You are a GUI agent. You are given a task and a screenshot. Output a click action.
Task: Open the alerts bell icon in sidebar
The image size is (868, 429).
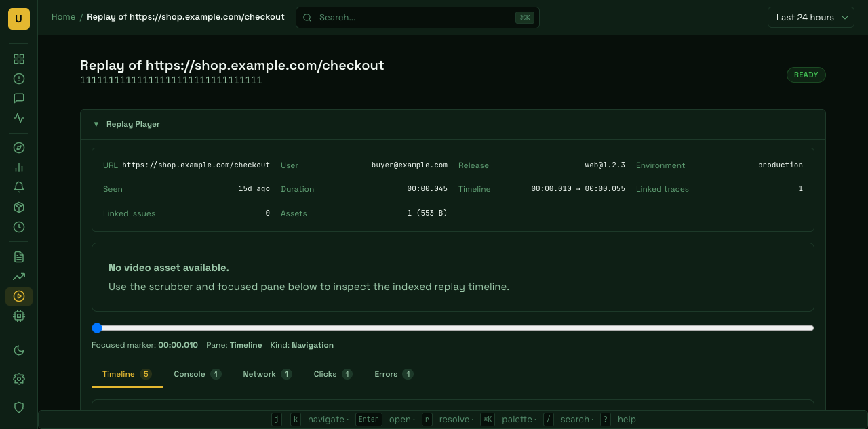point(19,187)
